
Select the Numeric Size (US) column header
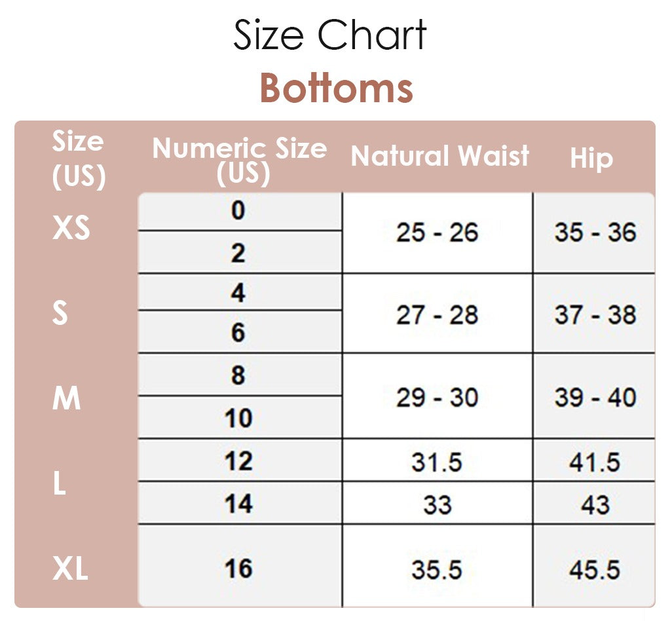coord(240,159)
